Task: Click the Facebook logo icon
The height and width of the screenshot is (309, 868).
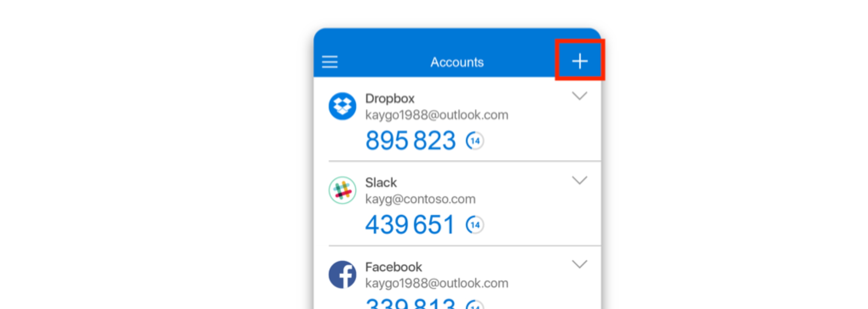Action: click(x=342, y=275)
